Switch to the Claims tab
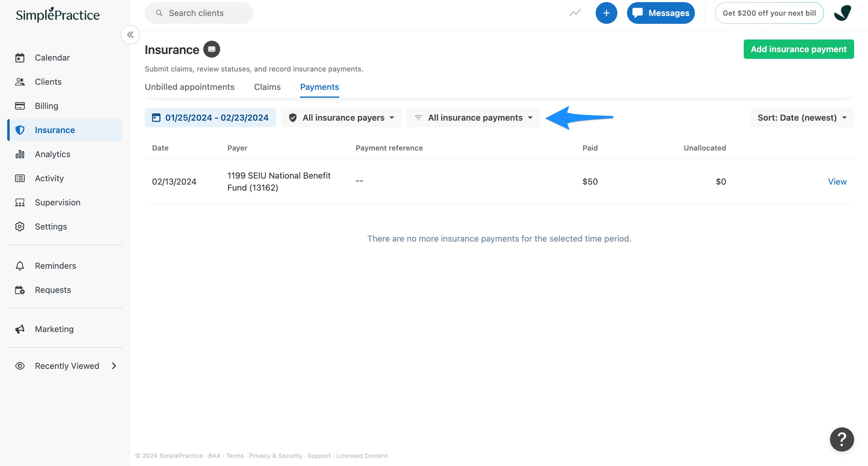868x466 pixels. point(267,87)
